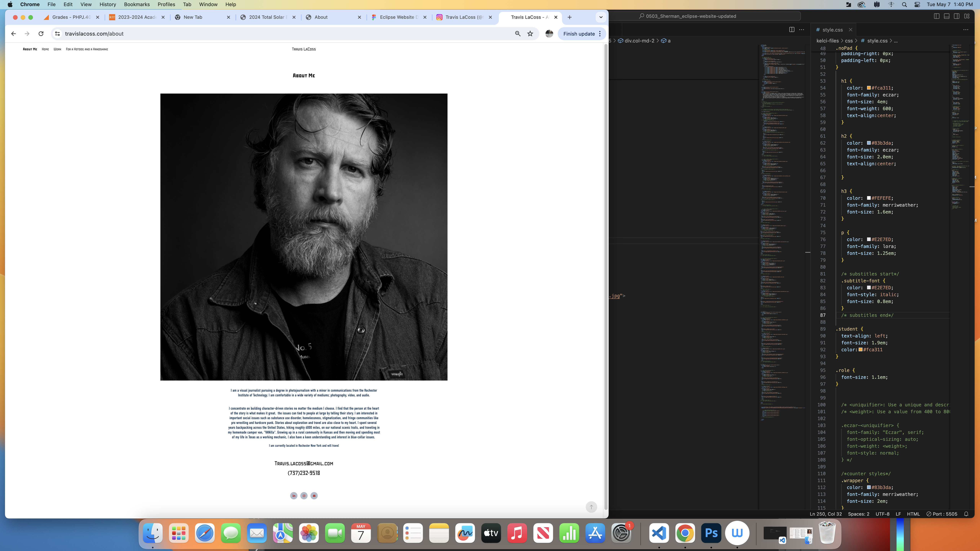The height and width of the screenshot is (551, 980).
Task: Open the email social icon on page
Action: pyautogui.click(x=314, y=496)
